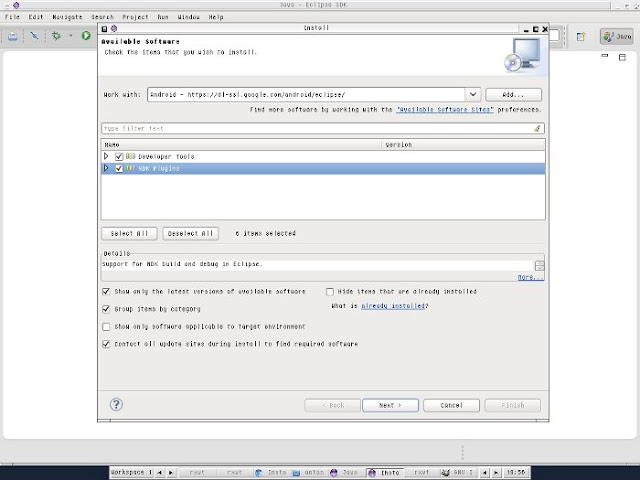Click the NDK Plugins category icon
Viewport: 640px width, 480px height.
click(x=130, y=168)
